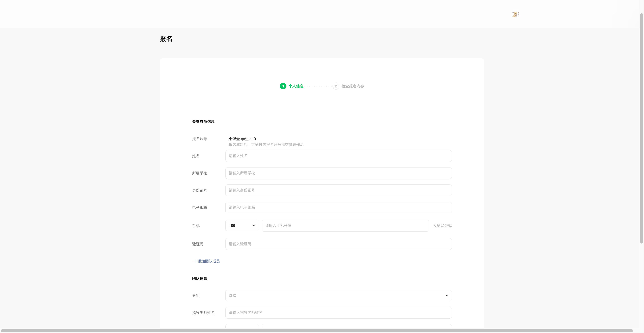644x333 pixels.
Task: Click the 电子邮箱 input field
Action: 338,207
